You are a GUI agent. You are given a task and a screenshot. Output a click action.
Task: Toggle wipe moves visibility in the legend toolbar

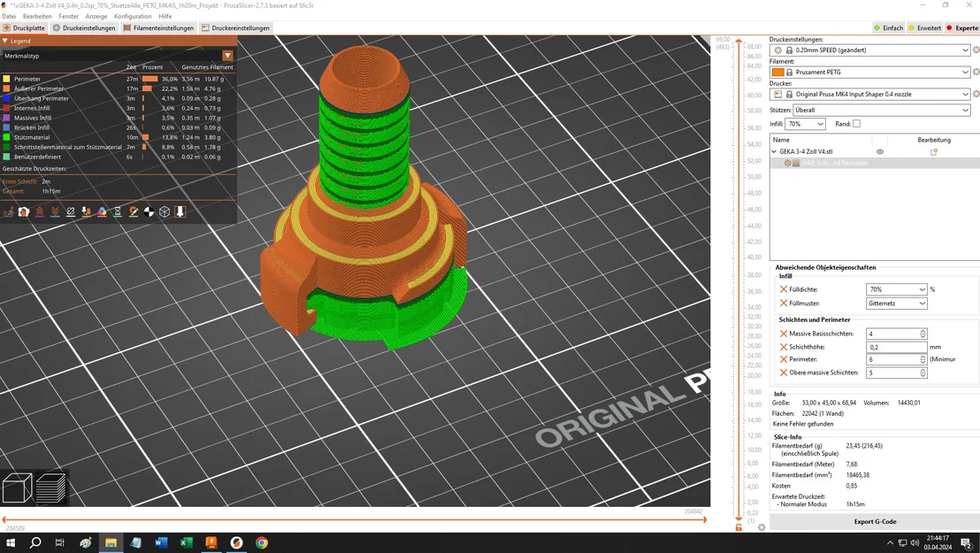[x=24, y=212]
